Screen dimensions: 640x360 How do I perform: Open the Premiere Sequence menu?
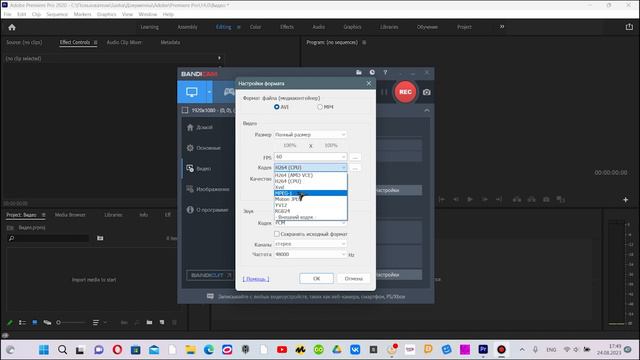[57, 14]
